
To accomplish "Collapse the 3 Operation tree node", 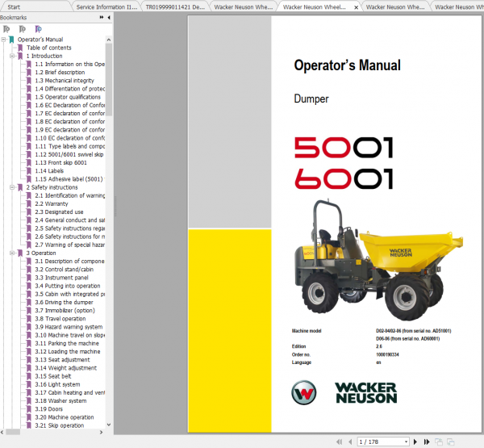I will coord(11,253).
